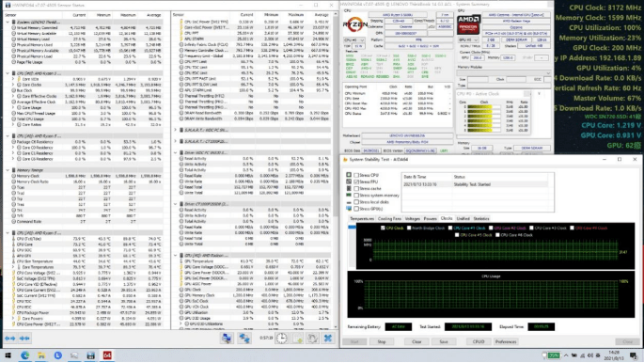Screen dimensions: 644x363
Task: Click the blue X icon to close sensors
Action: tap(328, 338)
